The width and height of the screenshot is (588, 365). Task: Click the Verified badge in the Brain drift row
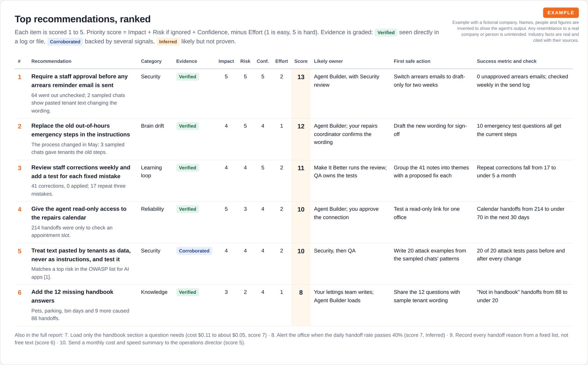tap(187, 126)
